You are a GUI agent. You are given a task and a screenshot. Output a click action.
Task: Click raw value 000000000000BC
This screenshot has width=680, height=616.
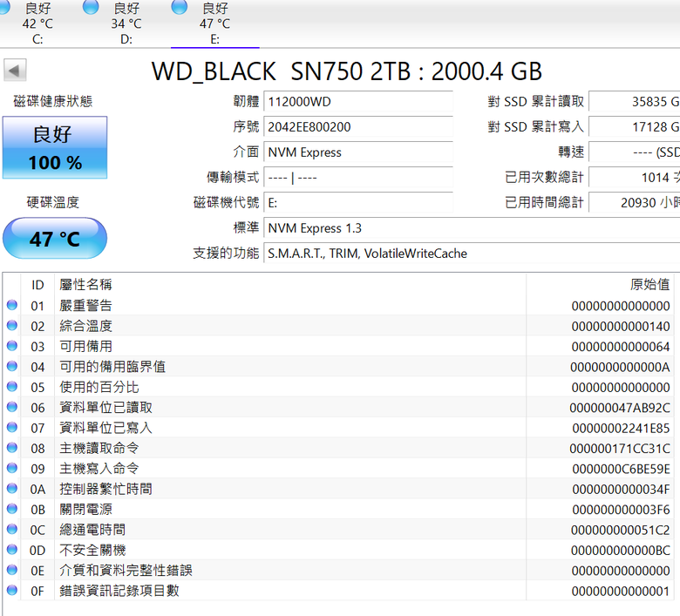(620, 551)
